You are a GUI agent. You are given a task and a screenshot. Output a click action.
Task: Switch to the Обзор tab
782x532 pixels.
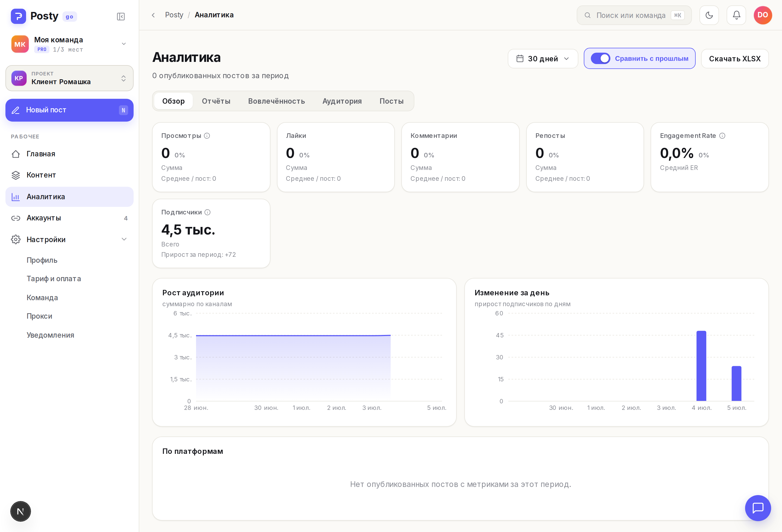click(x=173, y=101)
